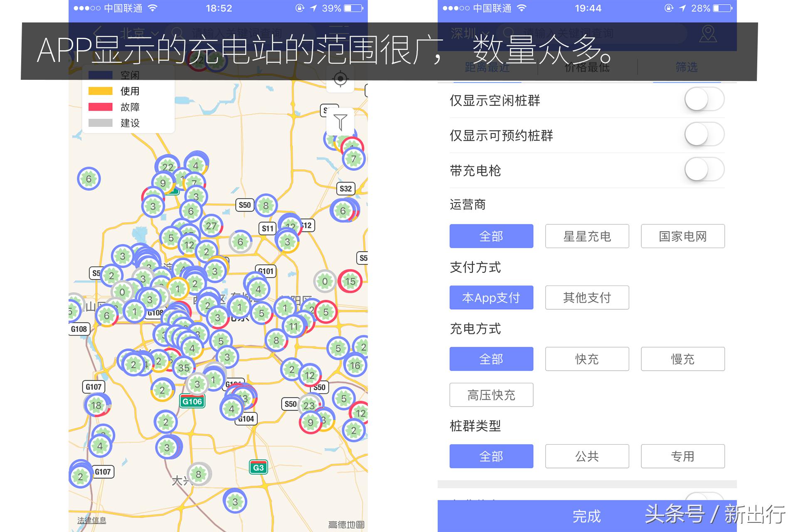Tap the cluster marker showing 27 stations
The width and height of the screenshot is (798, 532).
tap(211, 227)
